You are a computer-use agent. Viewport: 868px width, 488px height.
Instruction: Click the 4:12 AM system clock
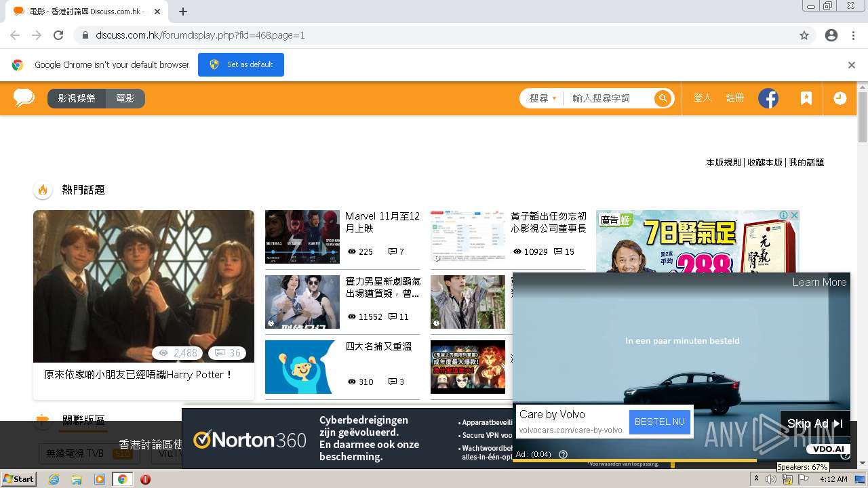(833, 479)
